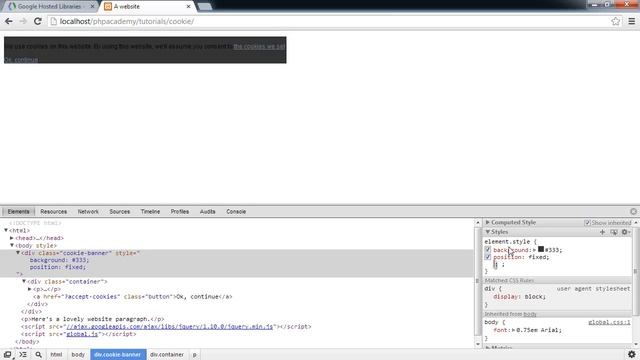
Task: Click the 'body' link in Inherited from
Action: [530, 314]
